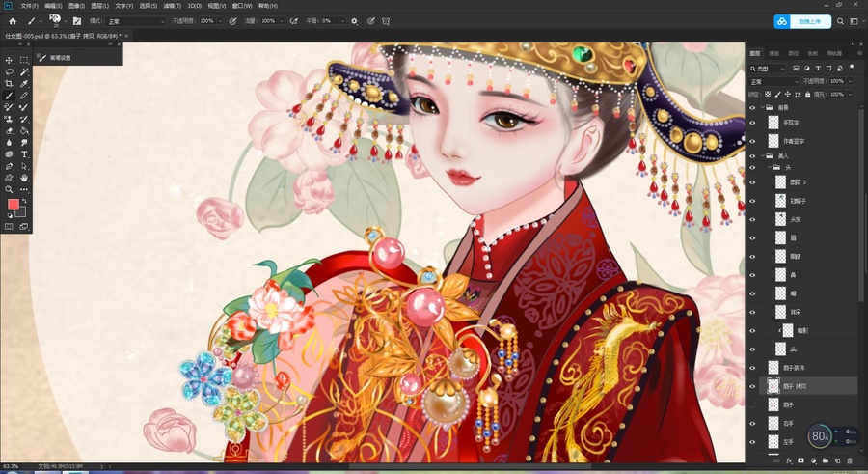Select the Zoom tool in toolbox
Viewport: 868px width, 474px height.
coord(9,189)
